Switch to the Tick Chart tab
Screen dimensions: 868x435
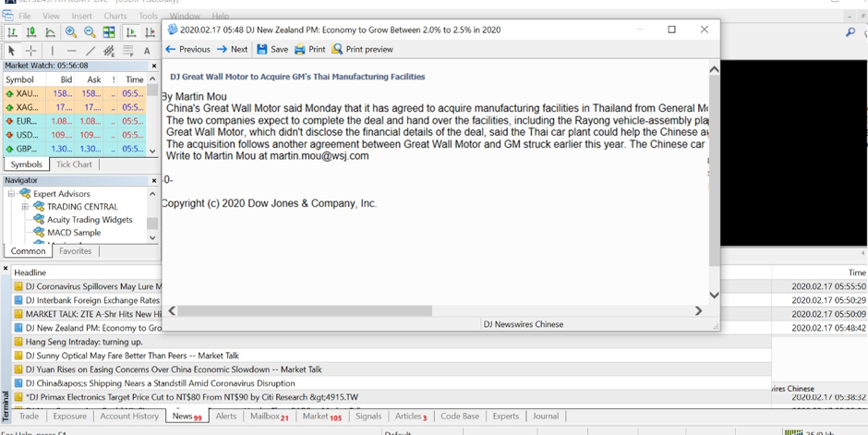click(x=74, y=164)
